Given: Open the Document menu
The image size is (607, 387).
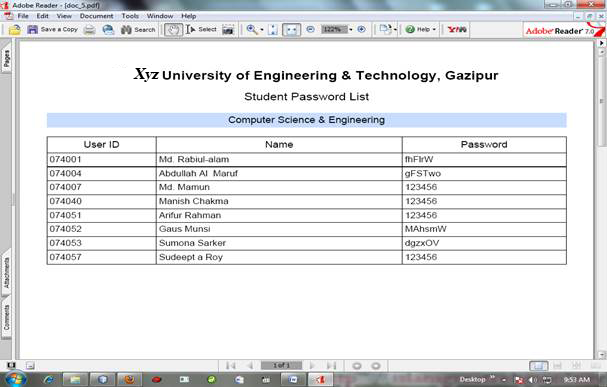Looking at the screenshot, I should 96,16.
